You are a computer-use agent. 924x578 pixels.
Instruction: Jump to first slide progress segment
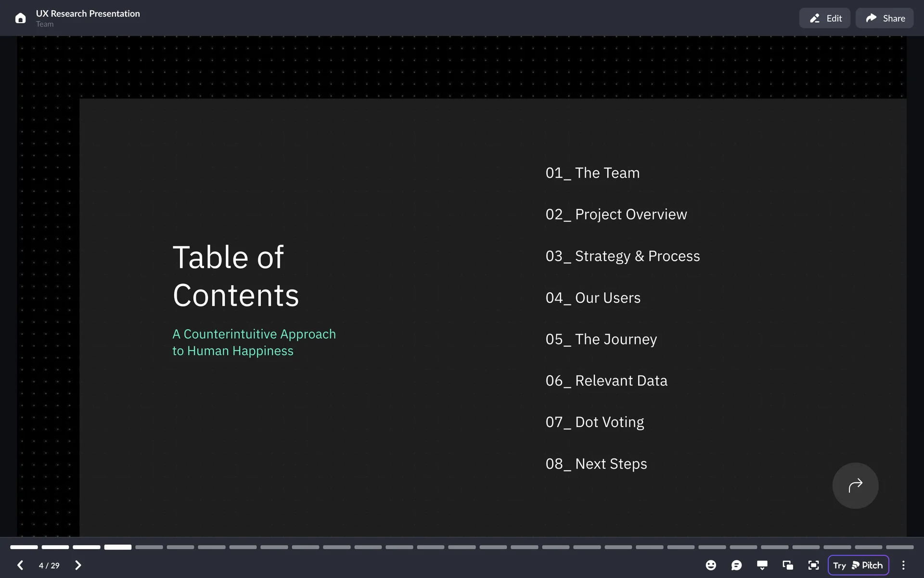pos(24,547)
